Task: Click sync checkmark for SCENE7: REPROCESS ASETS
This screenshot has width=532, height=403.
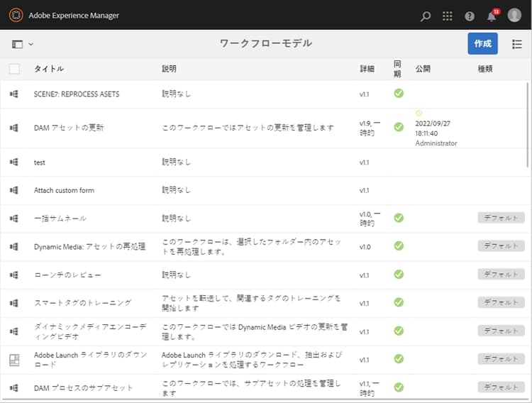Action: [399, 93]
